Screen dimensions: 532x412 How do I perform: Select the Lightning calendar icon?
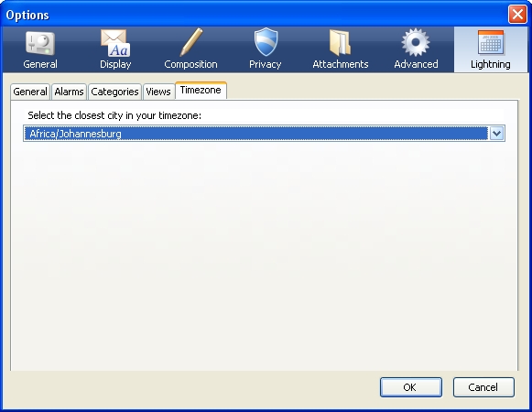491,43
